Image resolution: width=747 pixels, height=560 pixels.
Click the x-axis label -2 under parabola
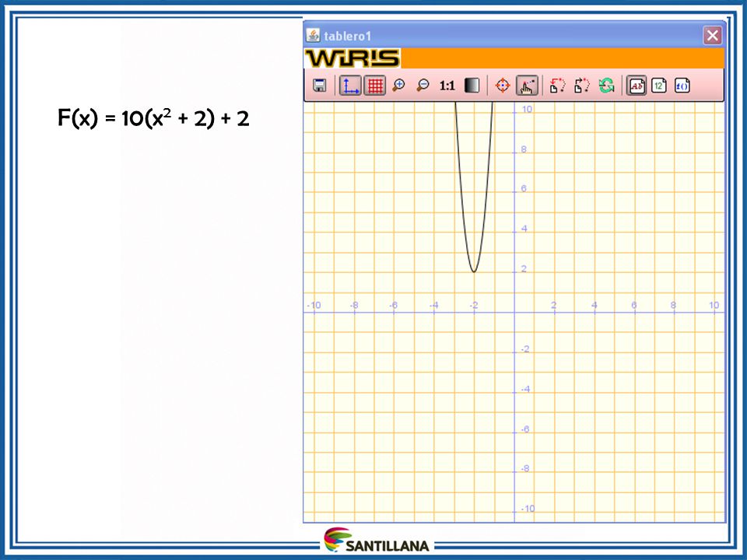[x=474, y=305]
